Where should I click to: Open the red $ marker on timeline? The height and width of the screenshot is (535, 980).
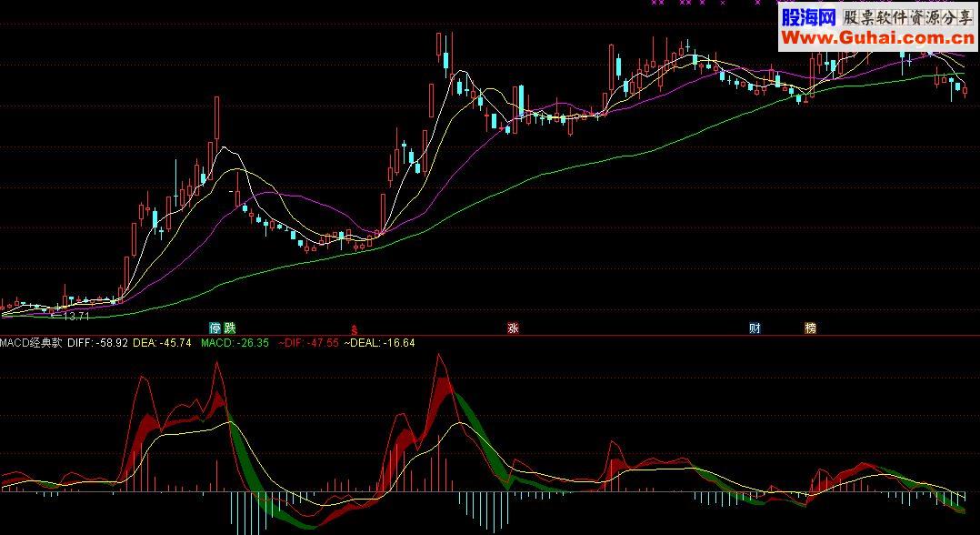(355, 329)
